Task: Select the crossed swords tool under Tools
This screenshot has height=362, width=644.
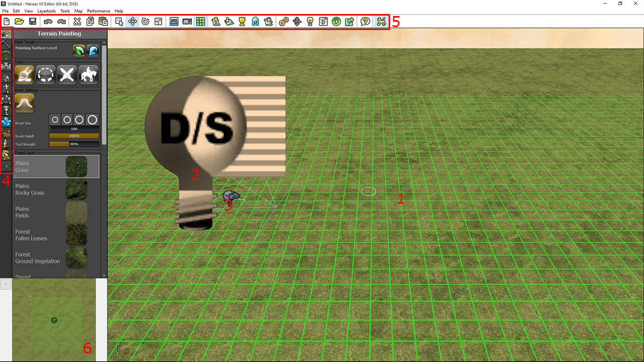Action: [x=67, y=75]
